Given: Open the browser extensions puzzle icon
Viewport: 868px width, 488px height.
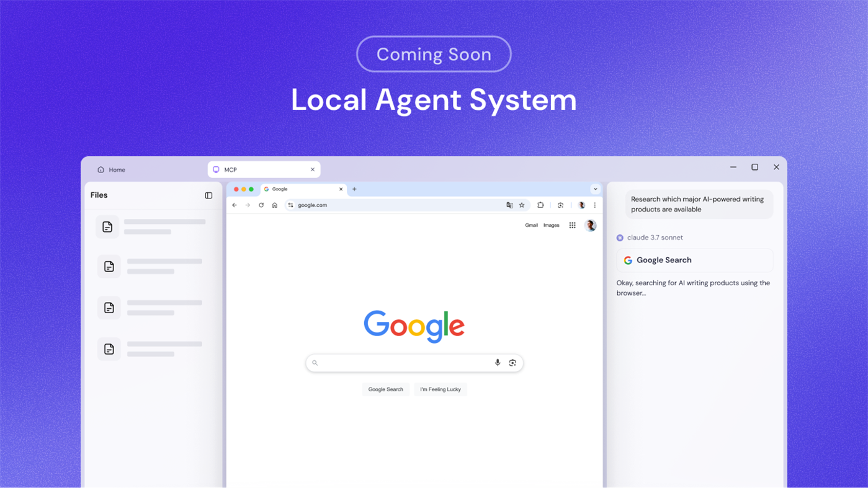Looking at the screenshot, I should click(540, 205).
